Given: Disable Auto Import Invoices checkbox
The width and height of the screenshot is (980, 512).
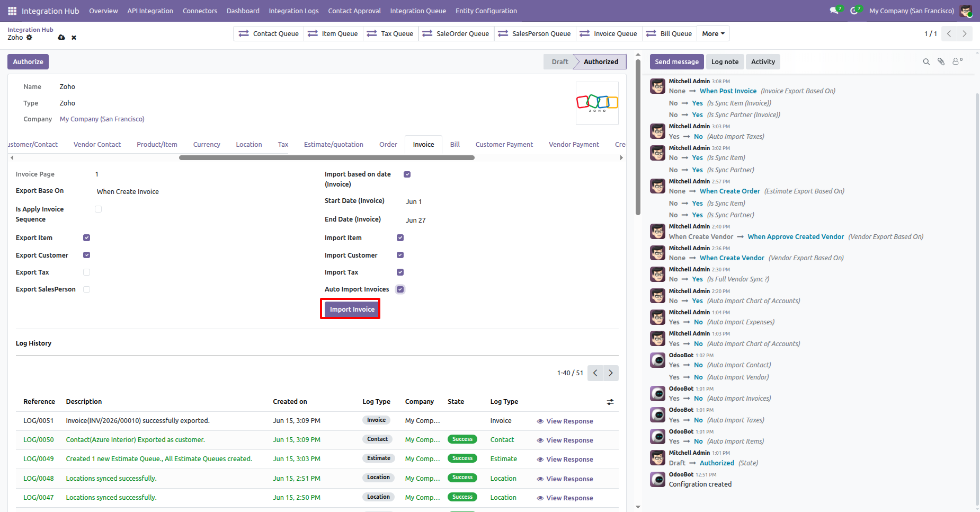Looking at the screenshot, I should click(400, 289).
